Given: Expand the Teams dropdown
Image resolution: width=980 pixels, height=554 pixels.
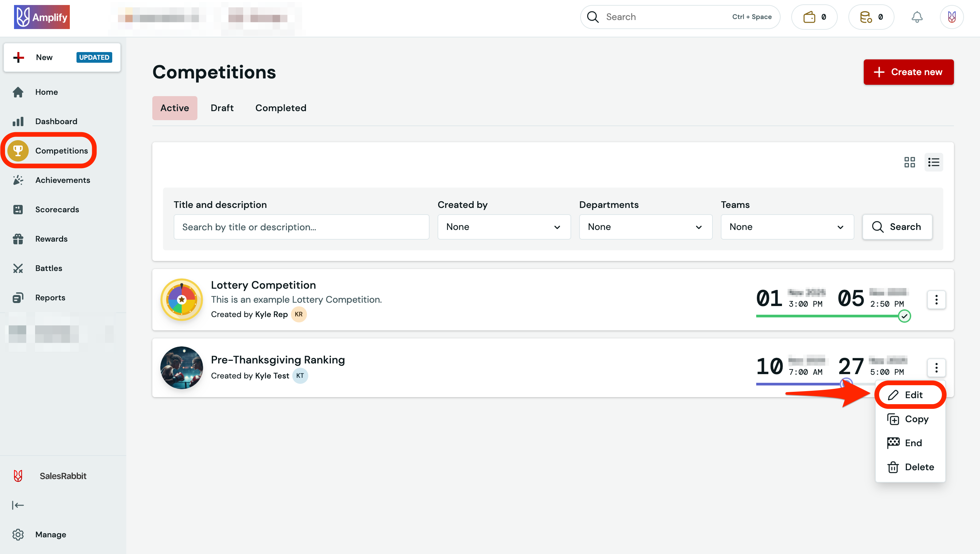Looking at the screenshot, I should 787,227.
